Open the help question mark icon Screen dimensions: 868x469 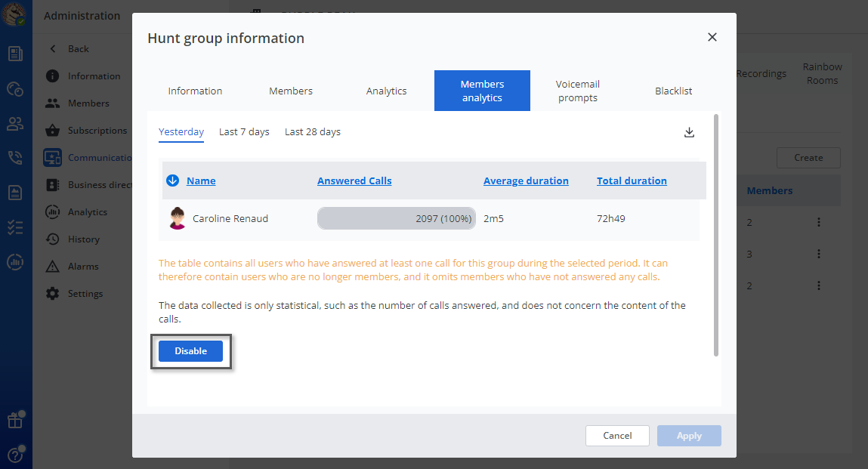pyautogui.click(x=15, y=454)
